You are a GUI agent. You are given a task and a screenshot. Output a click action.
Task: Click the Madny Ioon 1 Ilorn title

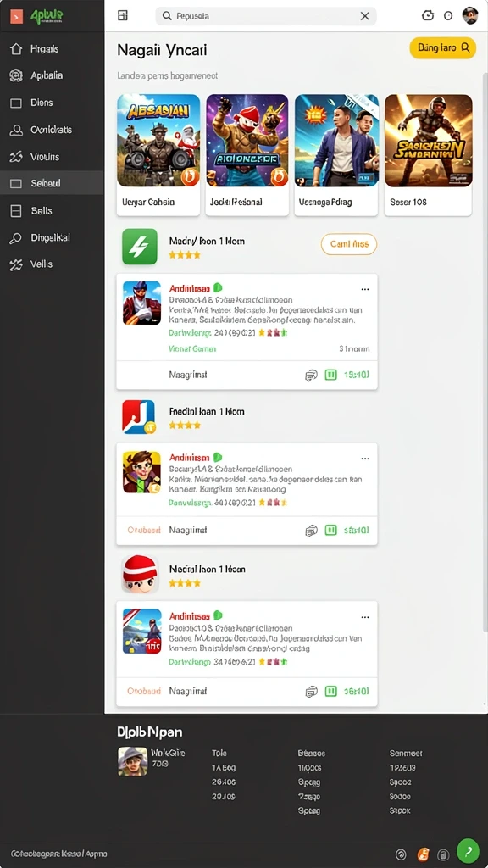click(207, 242)
